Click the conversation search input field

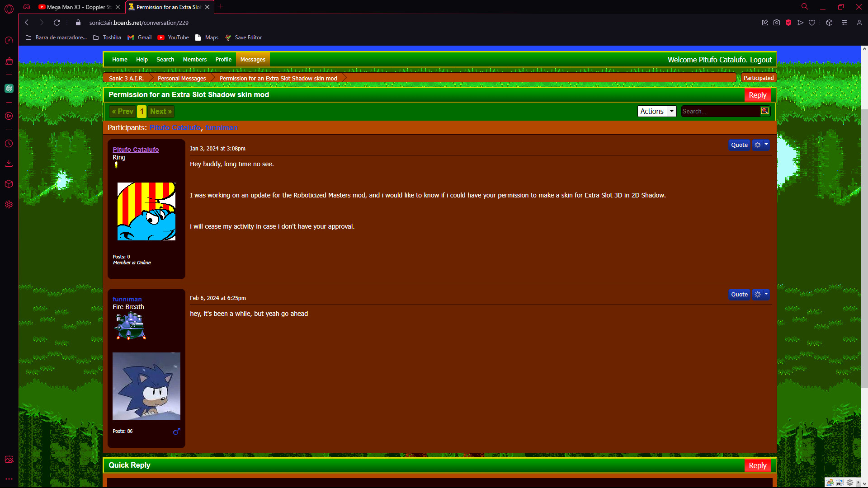click(x=720, y=111)
